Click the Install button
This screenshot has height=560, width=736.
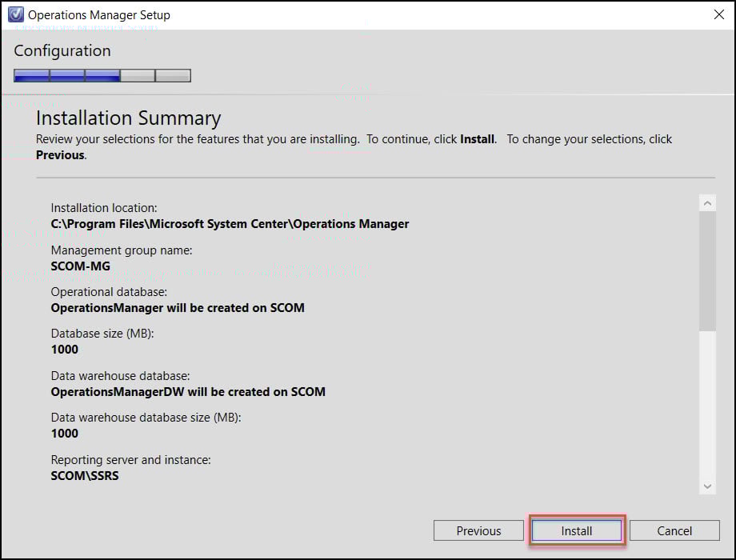577,530
